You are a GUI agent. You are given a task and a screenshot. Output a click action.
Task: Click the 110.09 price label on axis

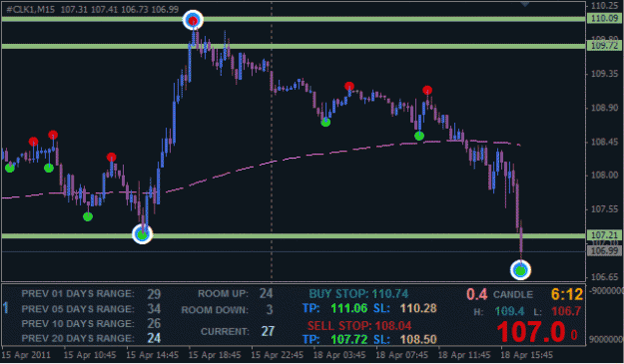point(604,19)
